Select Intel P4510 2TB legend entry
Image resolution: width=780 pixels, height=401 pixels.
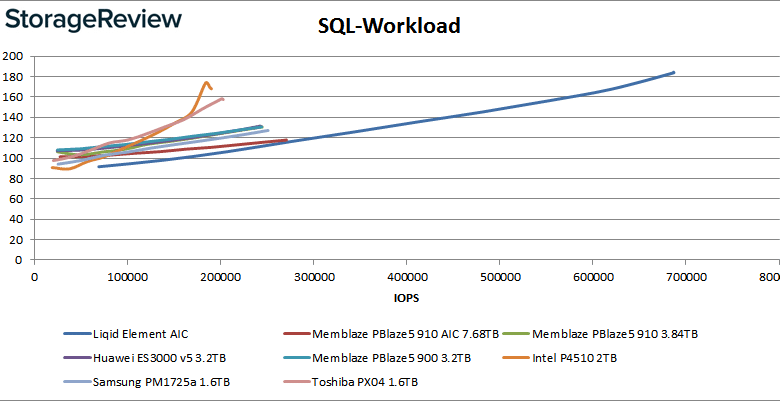[x=560, y=358]
